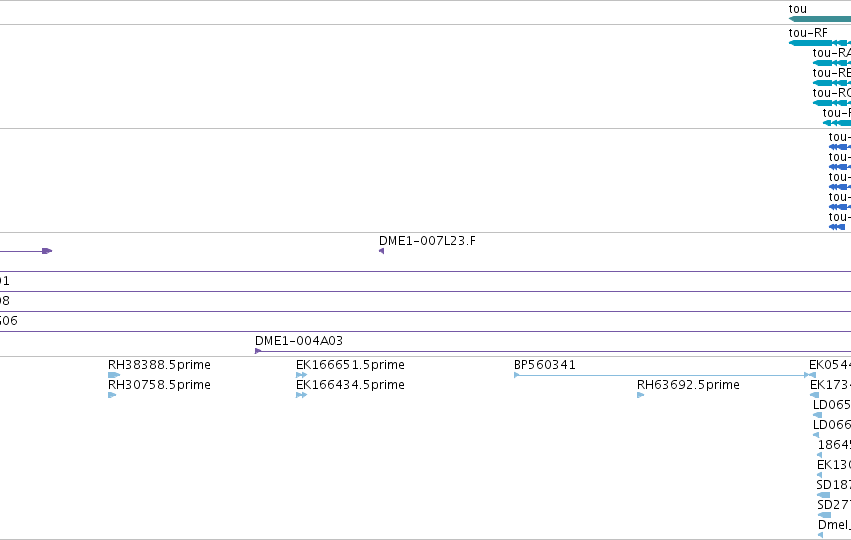The height and width of the screenshot is (540, 851).
Task: Click the RH63692.5prime label
Action: 688,385
